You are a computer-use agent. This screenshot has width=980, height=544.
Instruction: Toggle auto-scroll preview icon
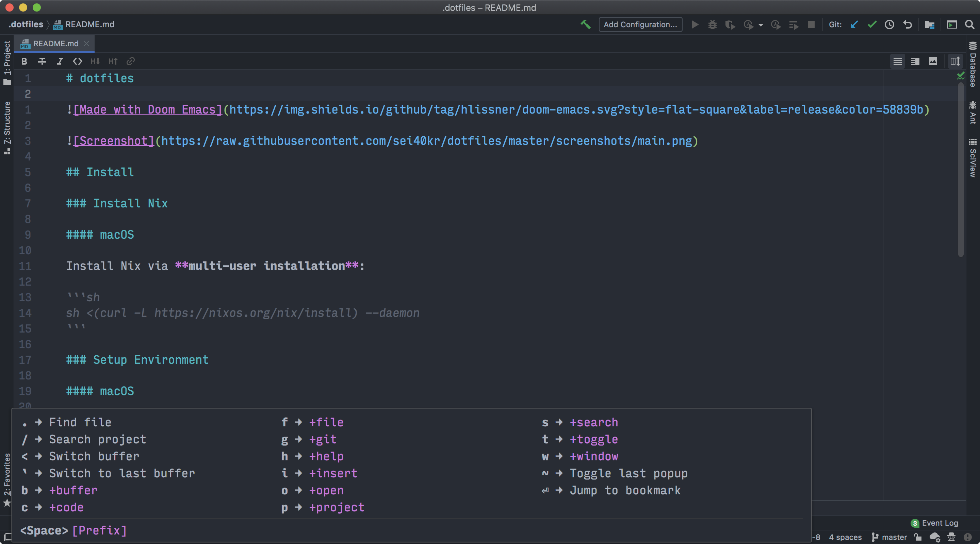(x=955, y=61)
